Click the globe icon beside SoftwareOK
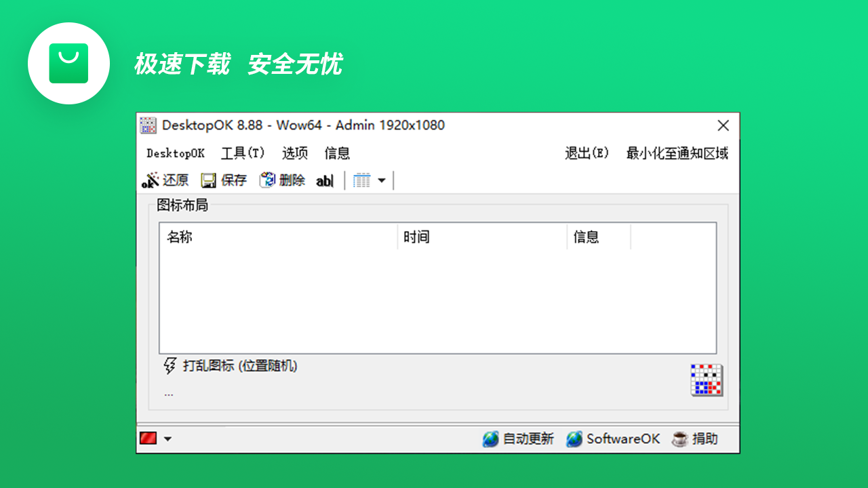 574,439
